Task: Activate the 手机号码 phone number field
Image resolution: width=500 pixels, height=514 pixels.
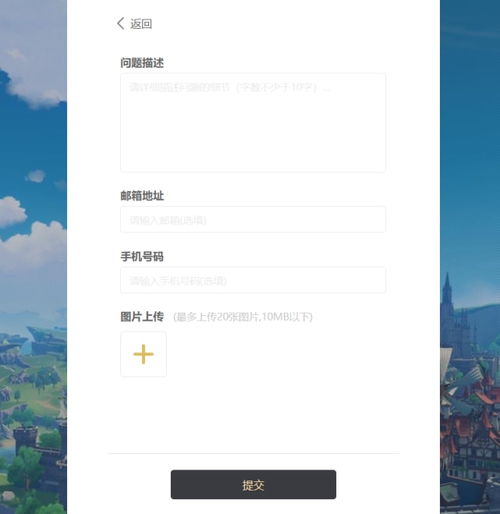Action: (253, 280)
